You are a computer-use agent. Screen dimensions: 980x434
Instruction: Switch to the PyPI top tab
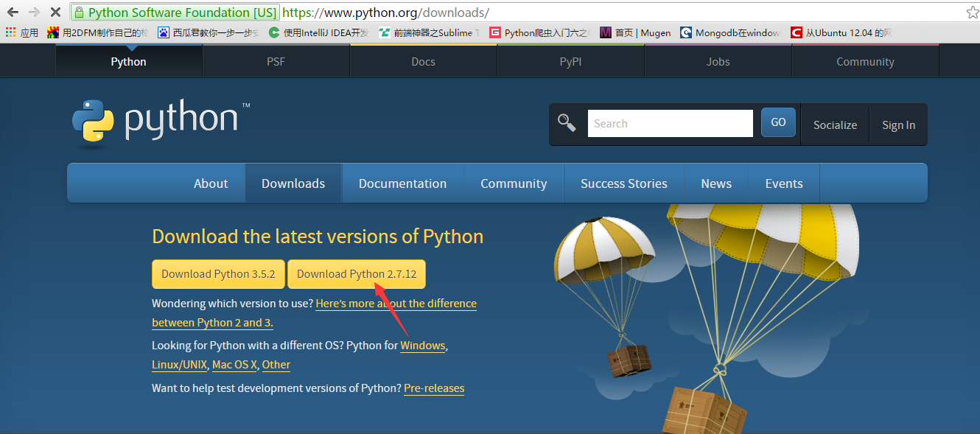click(x=570, y=61)
